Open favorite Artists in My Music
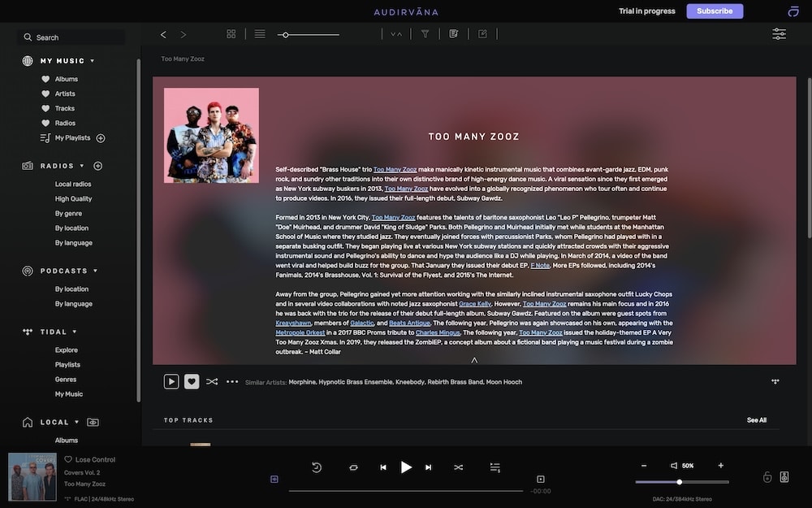This screenshot has height=508, width=812. point(65,93)
